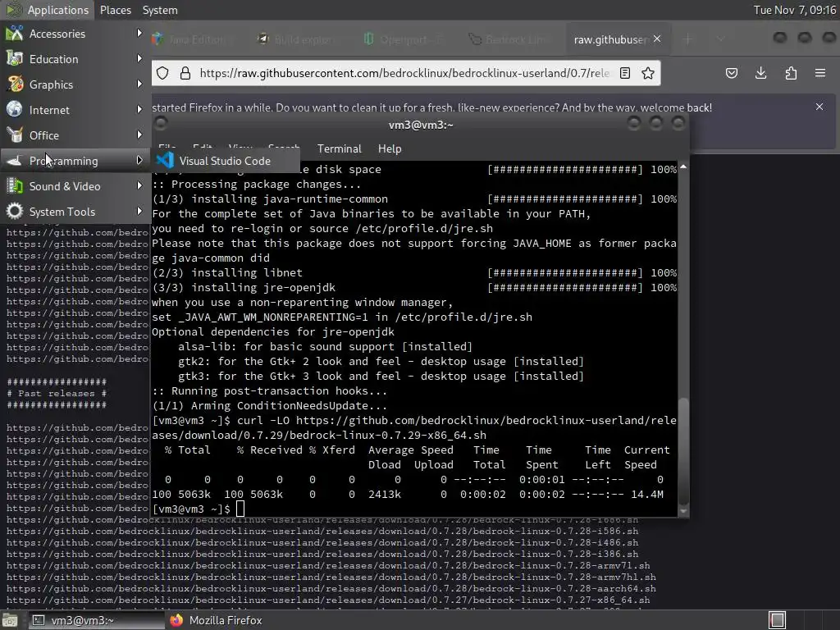Click the Sound & Video icon
The height and width of the screenshot is (630, 840).
click(15, 186)
